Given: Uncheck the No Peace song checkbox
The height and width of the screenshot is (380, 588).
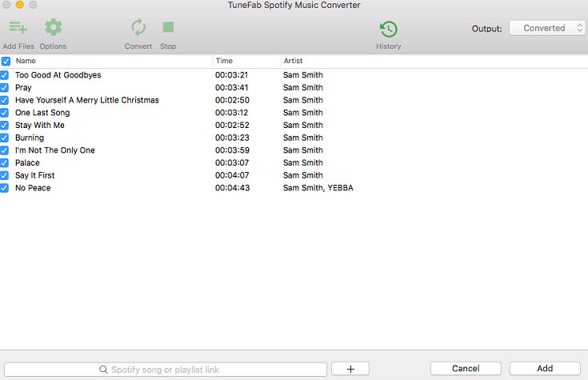Looking at the screenshot, I should [5, 188].
